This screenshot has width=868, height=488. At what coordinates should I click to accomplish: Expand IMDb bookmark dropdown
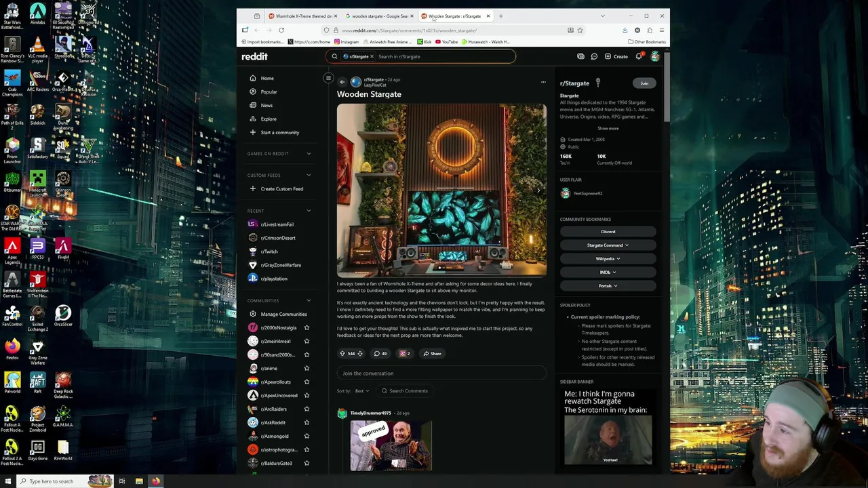coord(608,272)
